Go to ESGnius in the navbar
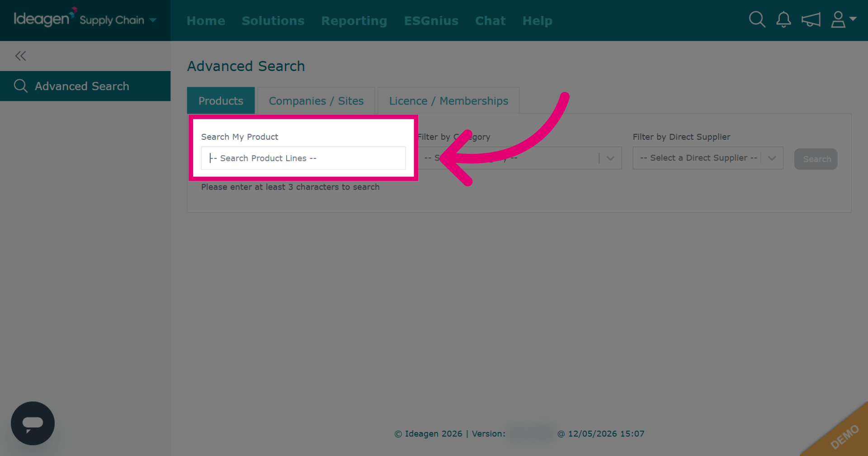 point(431,21)
